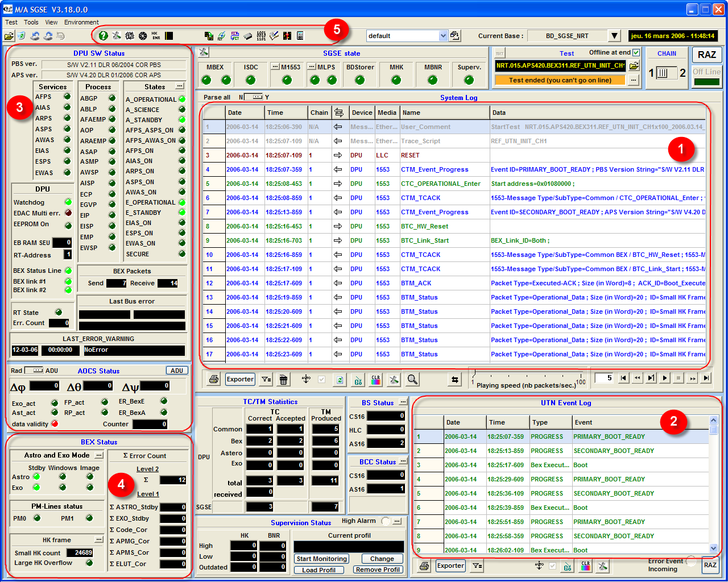This screenshot has height=582, width=728.
Task: Open the Environment menu
Action: click(81, 22)
